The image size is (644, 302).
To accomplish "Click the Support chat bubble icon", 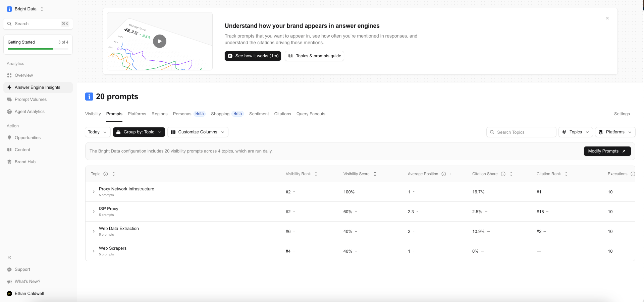I will pos(9,269).
